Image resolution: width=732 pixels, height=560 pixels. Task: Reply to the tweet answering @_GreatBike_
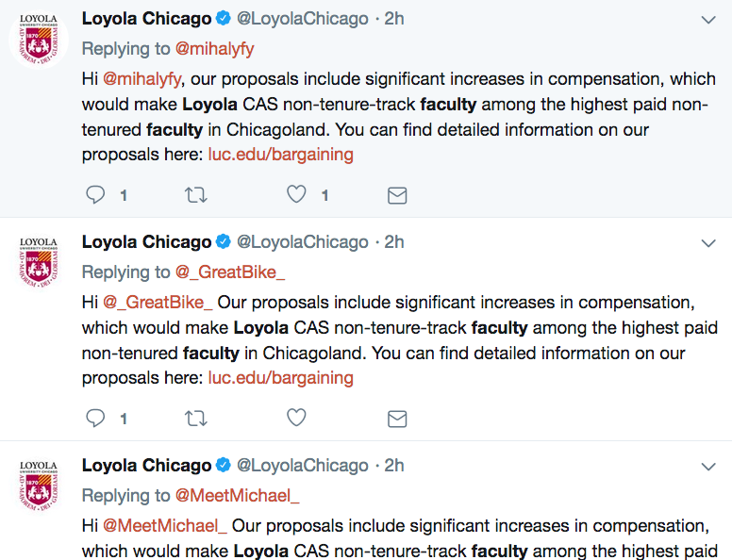[95, 418]
